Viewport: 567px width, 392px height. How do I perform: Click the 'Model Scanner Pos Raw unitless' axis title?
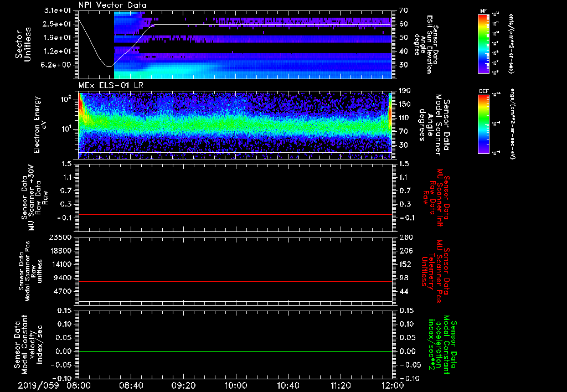pos(30,271)
